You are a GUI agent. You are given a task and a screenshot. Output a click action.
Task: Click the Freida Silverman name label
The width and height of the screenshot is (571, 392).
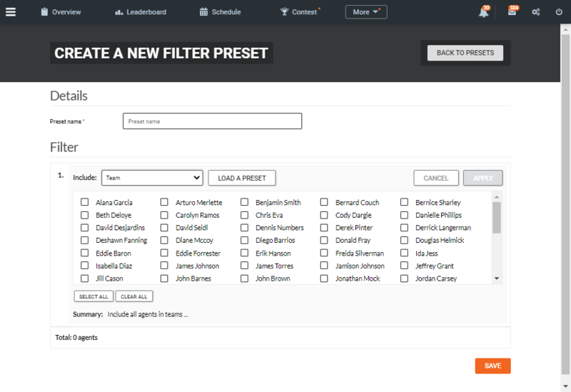[360, 253]
